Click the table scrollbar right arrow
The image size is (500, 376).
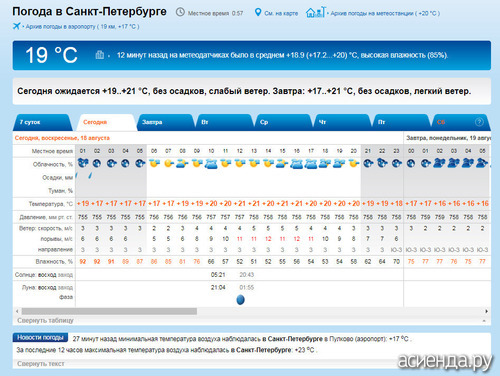click(486, 311)
